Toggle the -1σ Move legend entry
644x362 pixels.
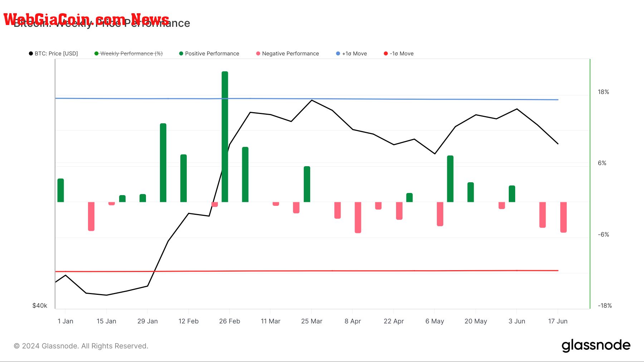point(399,54)
